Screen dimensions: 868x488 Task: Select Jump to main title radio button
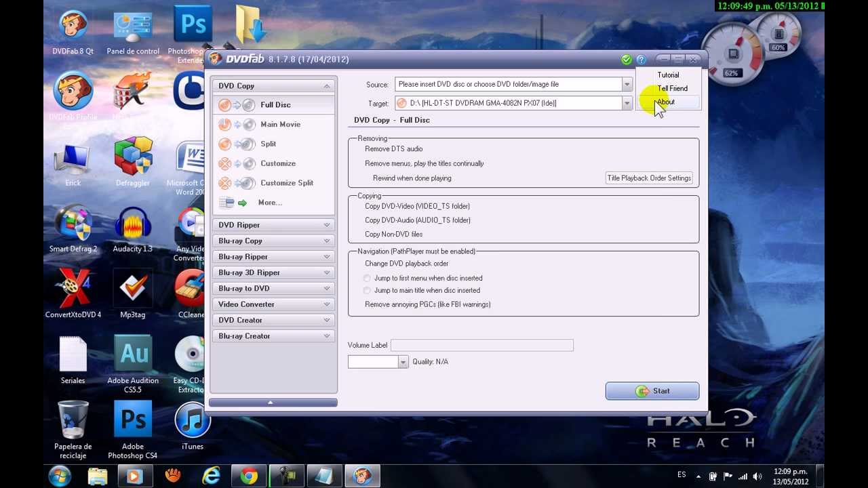pyautogui.click(x=368, y=291)
